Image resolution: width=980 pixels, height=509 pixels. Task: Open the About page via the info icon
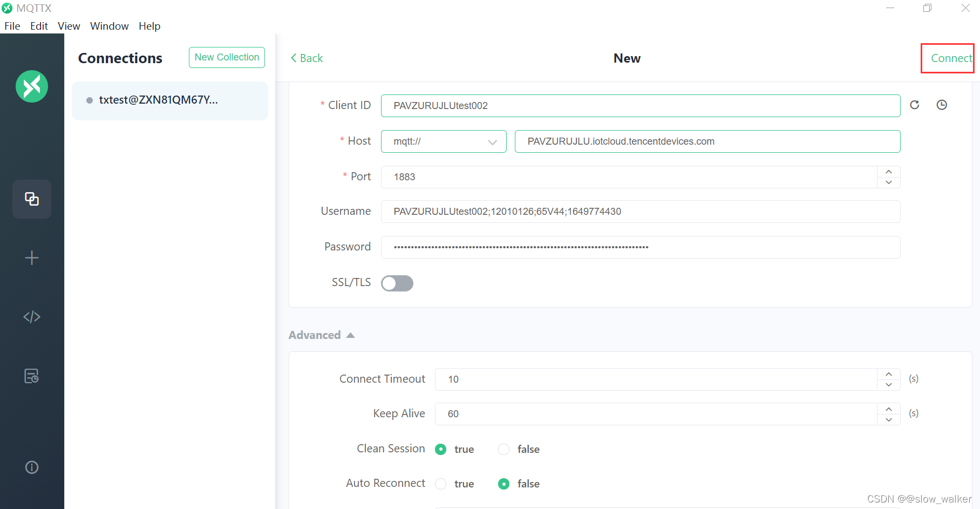[32, 467]
